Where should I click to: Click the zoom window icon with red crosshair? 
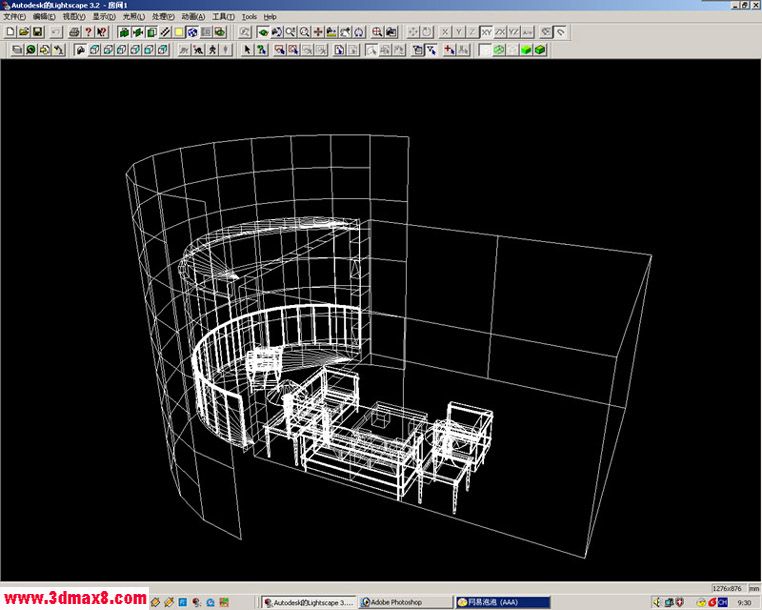pyautogui.click(x=377, y=32)
